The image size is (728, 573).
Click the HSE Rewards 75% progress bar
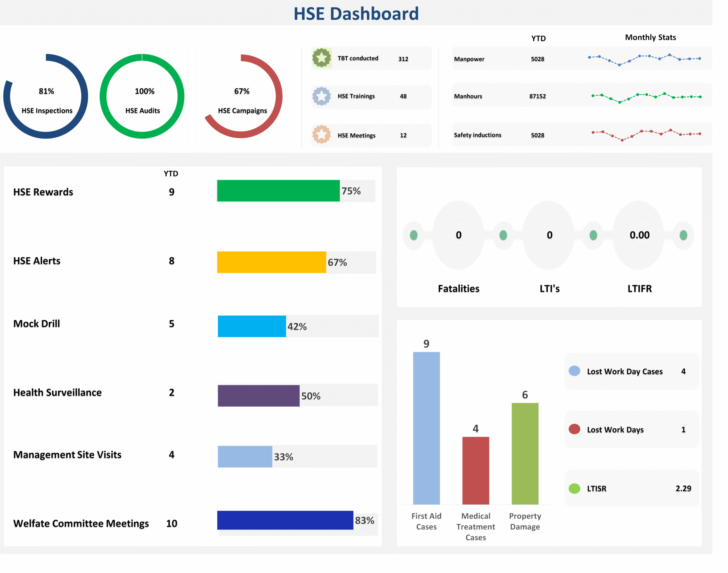[278, 191]
